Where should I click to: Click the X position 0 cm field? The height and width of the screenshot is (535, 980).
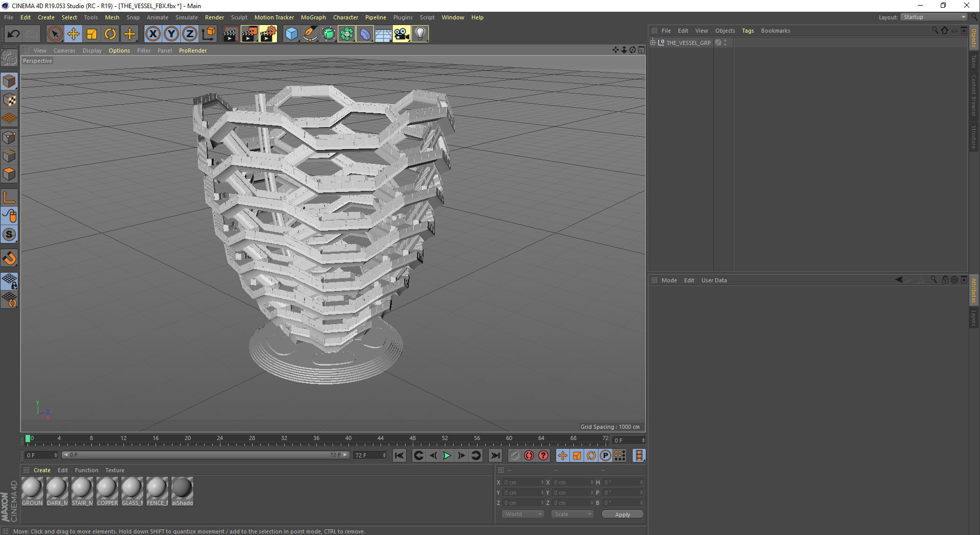523,482
